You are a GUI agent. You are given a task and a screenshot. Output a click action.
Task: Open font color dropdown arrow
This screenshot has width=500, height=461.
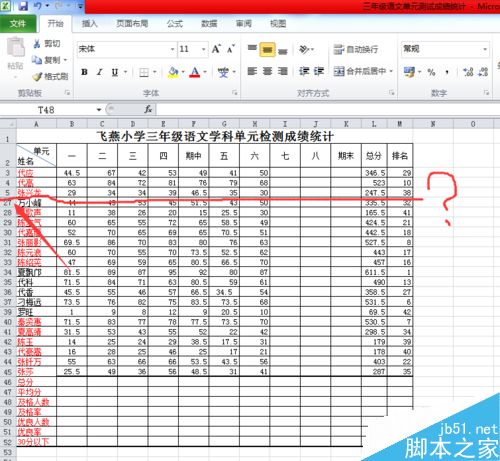click(x=205, y=72)
